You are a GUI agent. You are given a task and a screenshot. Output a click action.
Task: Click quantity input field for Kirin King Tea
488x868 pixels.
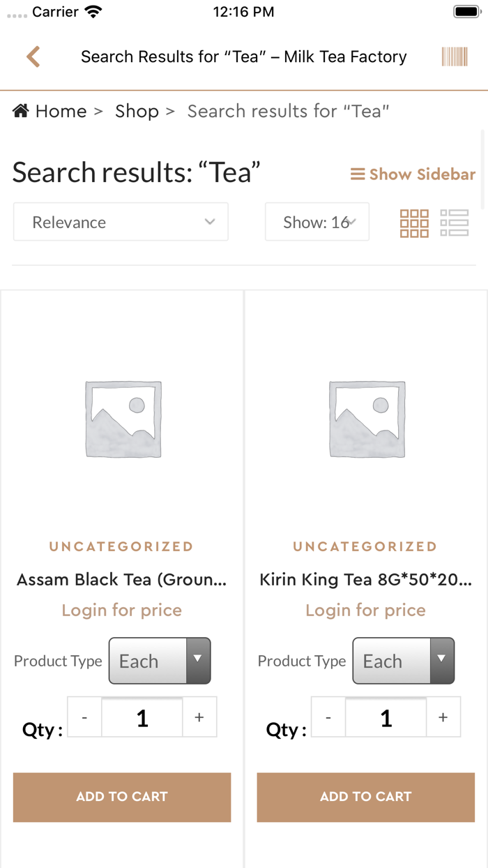click(386, 717)
